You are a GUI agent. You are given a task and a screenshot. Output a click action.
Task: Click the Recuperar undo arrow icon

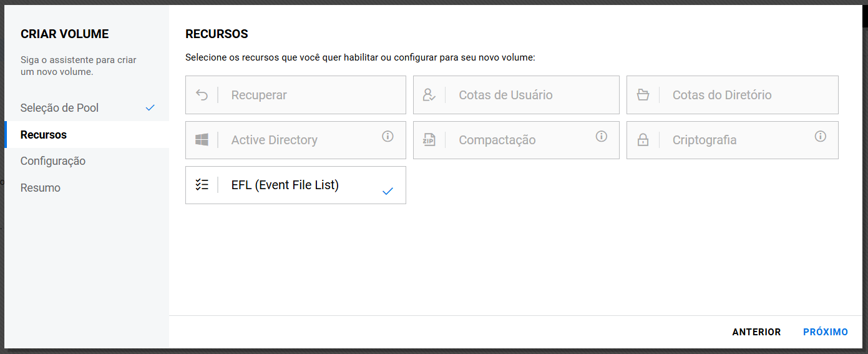(x=202, y=95)
